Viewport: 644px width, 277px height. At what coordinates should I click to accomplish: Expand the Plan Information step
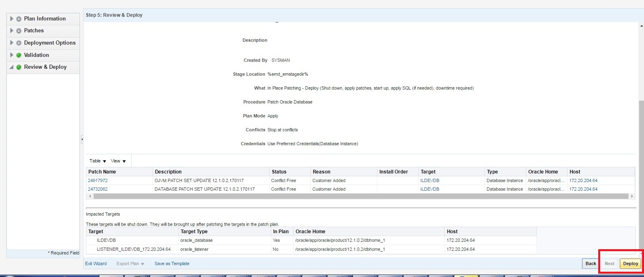pyautogui.click(x=11, y=19)
